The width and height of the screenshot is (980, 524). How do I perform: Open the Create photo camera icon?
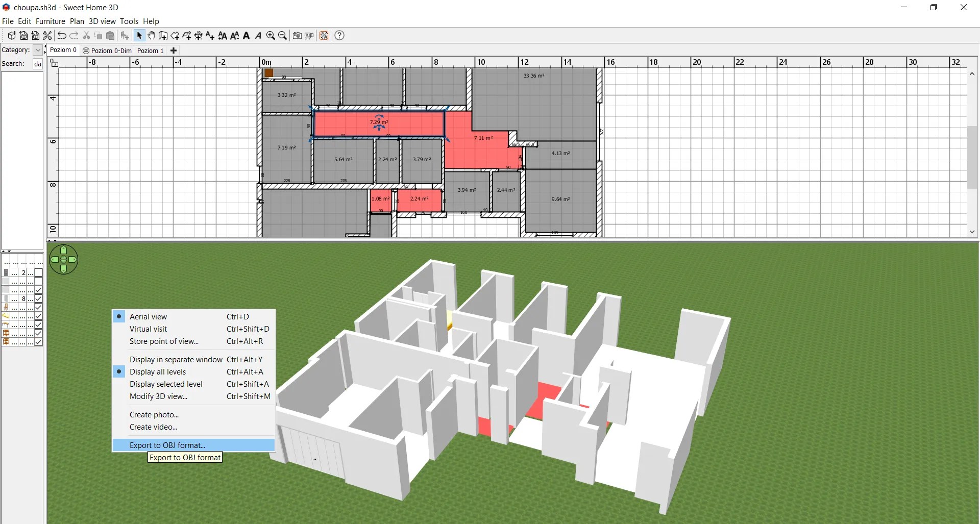click(297, 35)
